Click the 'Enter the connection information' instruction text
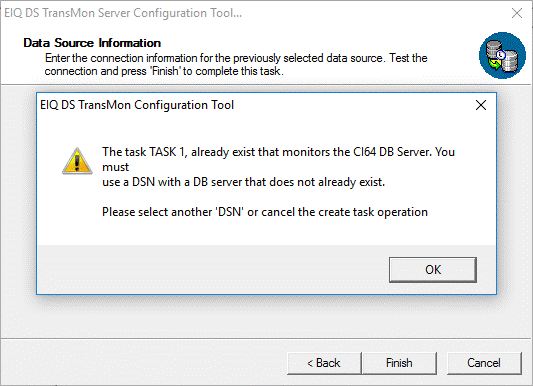Screen dimensions: 533x386 pos(236,65)
